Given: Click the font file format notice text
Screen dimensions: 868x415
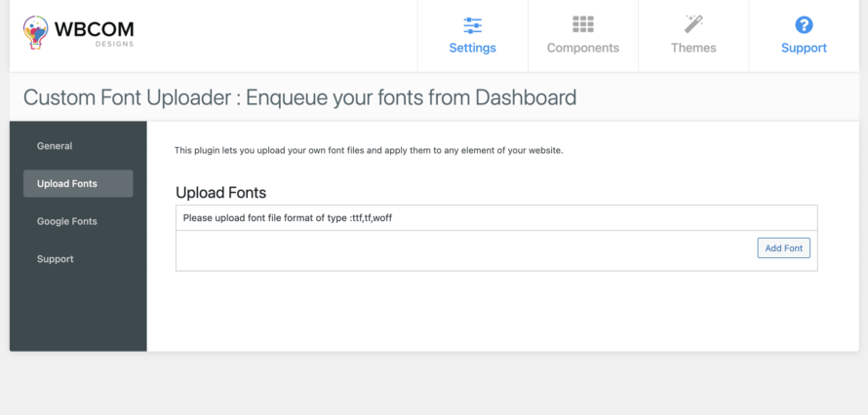Looking at the screenshot, I should point(288,218).
